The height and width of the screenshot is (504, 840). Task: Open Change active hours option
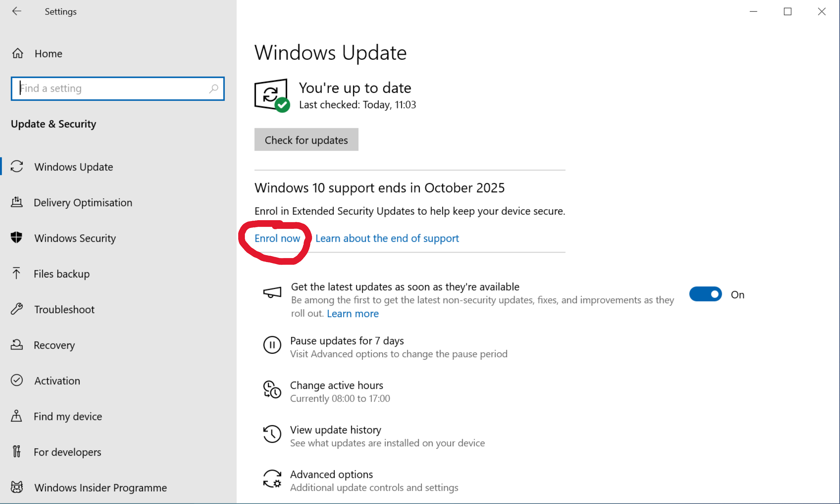(x=336, y=385)
